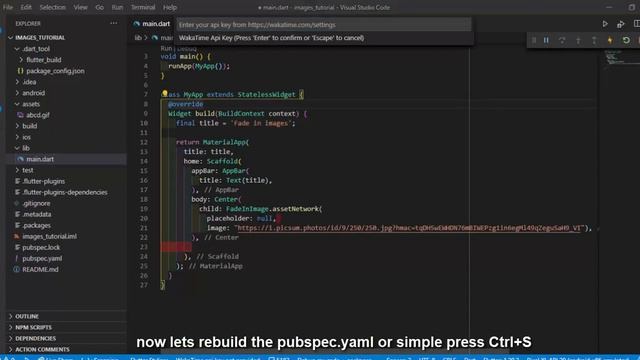
Task: Open the Go menu
Action: (x=99, y=7)
